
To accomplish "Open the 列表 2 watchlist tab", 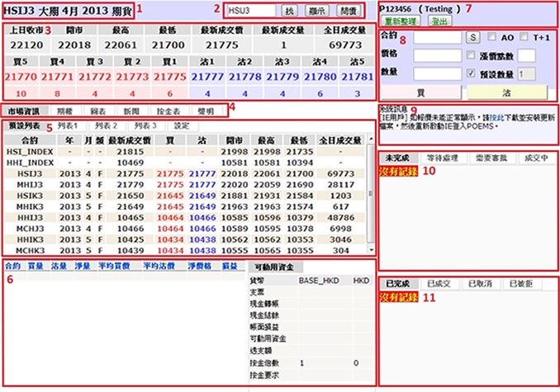I will 105,126.
